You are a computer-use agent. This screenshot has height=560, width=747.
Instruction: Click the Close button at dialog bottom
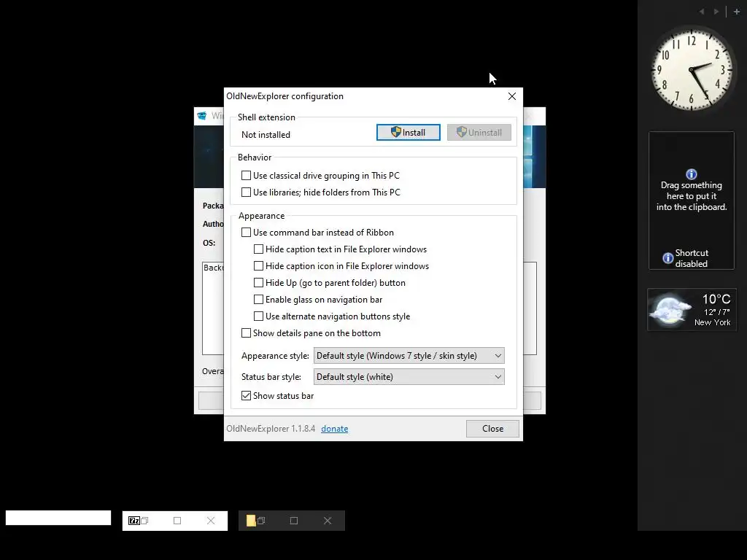tap(492, 429)
